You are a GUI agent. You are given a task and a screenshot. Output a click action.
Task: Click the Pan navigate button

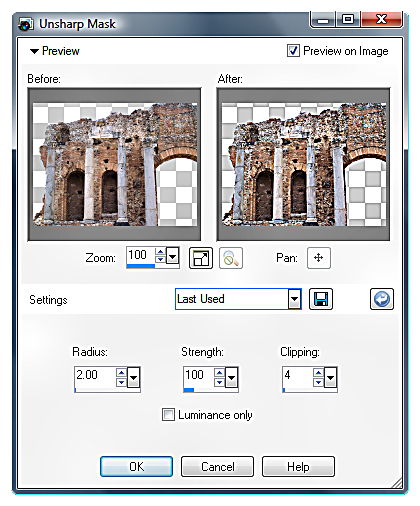pos(319,258)
